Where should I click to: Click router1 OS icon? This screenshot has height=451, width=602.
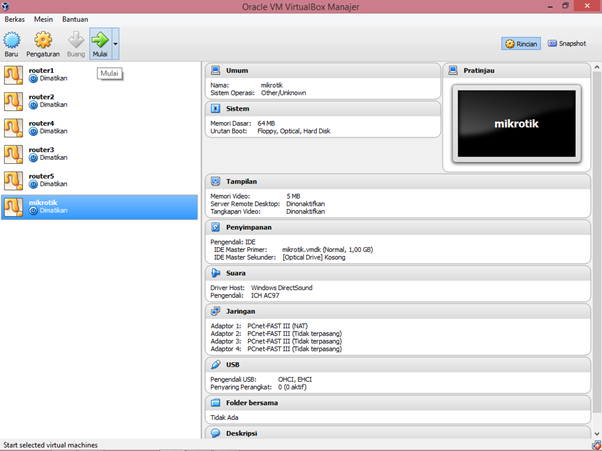point(13,75)
